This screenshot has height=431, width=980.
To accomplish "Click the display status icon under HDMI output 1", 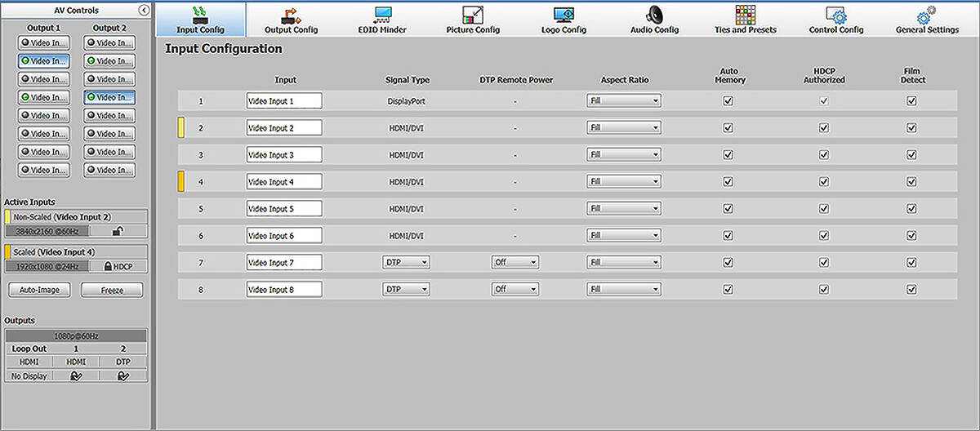I will (x=76, y=376).
